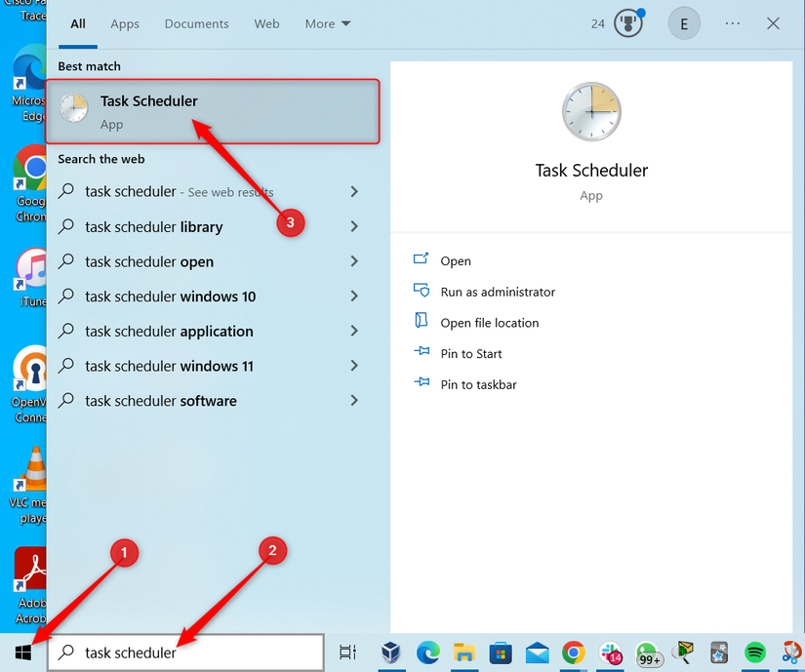Start VirtualBox from the taskbar
The height and width of the screenshot is (672, 805).
391,652
